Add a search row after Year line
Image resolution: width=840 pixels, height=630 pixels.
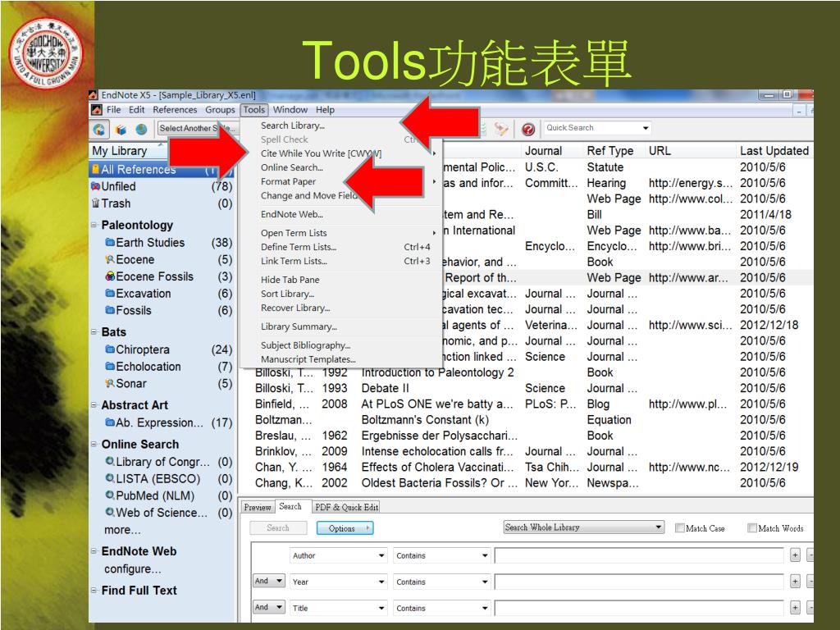point(795,582)
